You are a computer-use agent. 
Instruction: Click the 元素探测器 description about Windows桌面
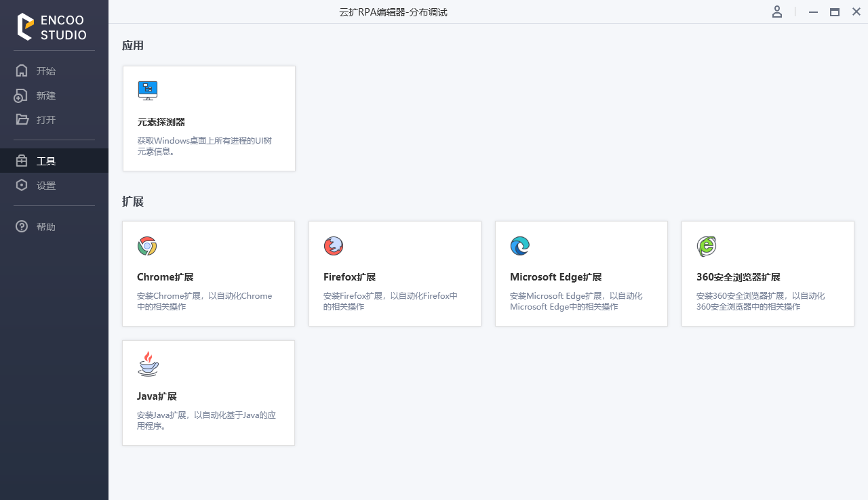pyautogui.click(x=204, y=146)
